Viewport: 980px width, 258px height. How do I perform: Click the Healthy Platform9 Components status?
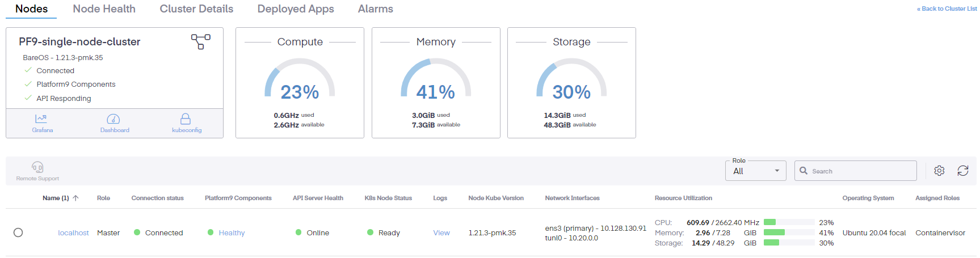pyautogui.click(x=232, y=233)
